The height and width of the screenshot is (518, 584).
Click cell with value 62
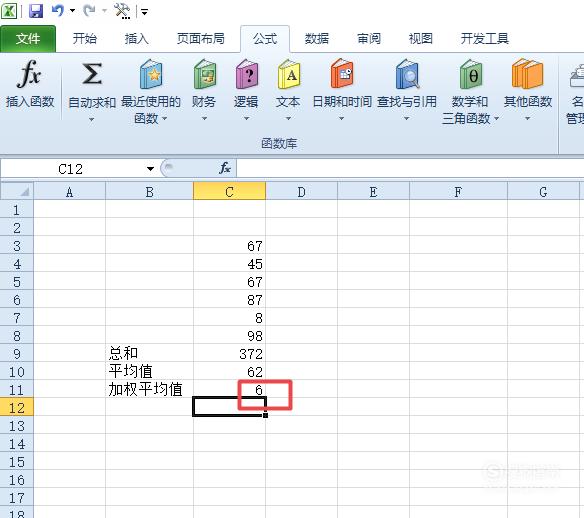click(229, 371)
